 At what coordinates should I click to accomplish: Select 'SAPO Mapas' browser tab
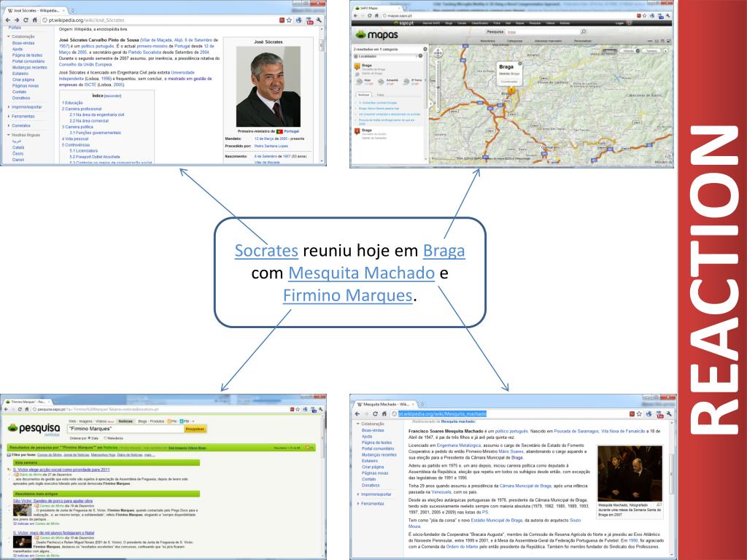379,8
